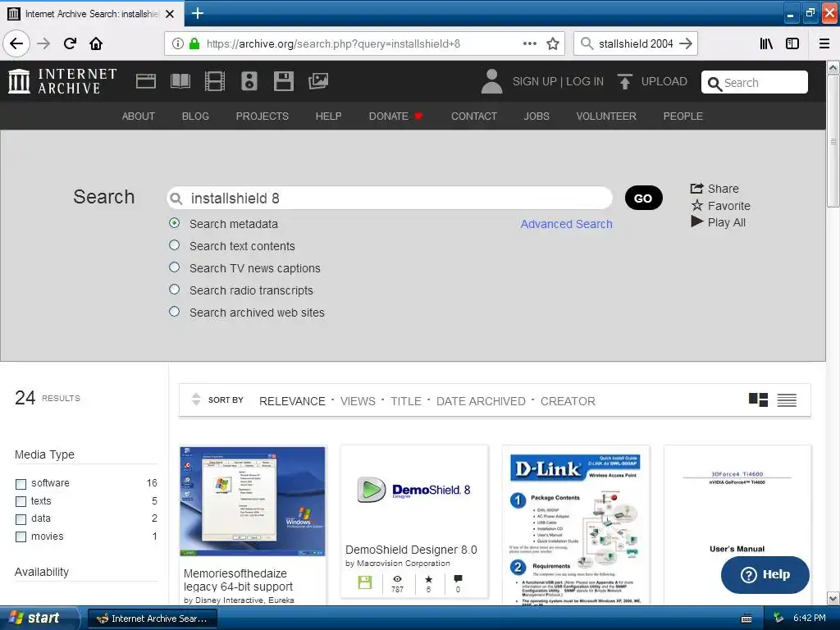Open the Web archive icon
840x630 pixels.
[146, 81]
